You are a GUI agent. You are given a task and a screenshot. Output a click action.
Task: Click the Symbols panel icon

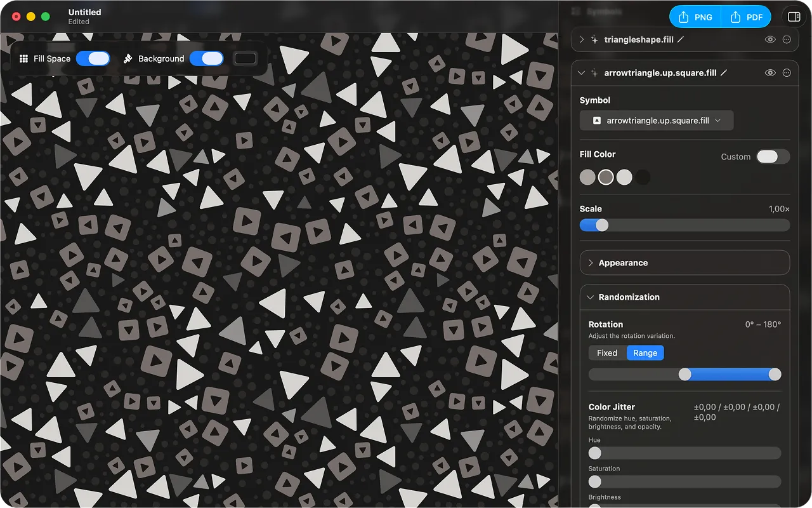click(575, 11)
